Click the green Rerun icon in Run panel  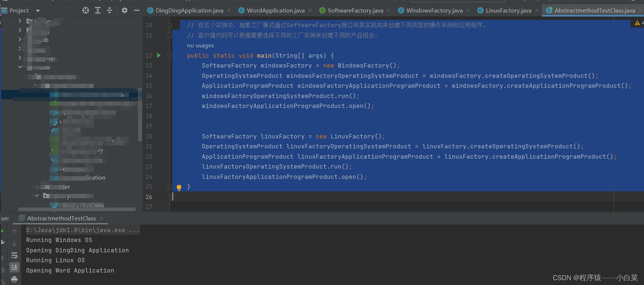[x=2, y=231]
